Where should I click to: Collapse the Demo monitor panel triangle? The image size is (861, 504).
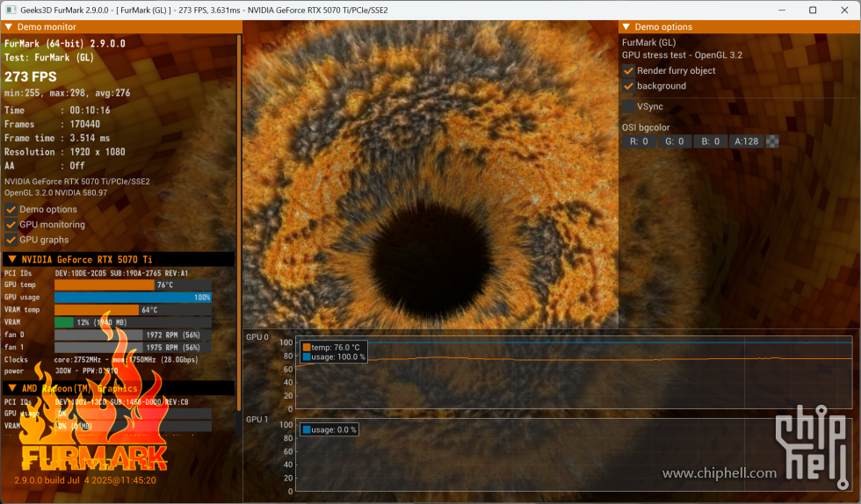(8, 27)
